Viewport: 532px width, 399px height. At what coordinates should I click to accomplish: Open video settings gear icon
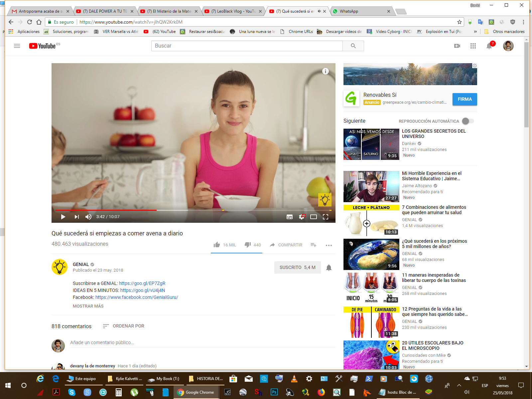pos(302,217)
